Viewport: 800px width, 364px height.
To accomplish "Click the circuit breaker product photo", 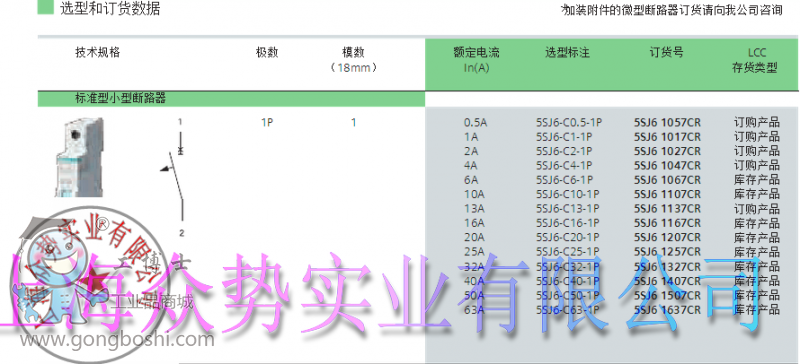I will (x=79, y=157).
